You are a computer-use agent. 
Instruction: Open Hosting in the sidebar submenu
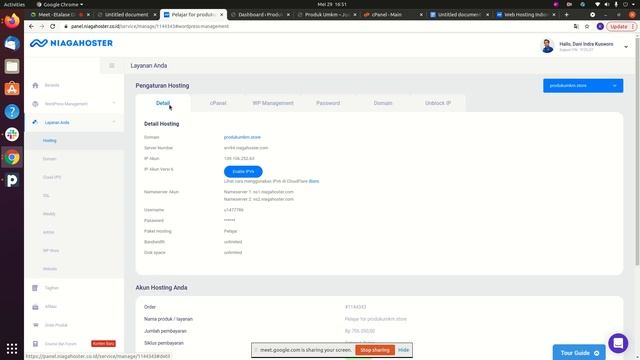[x=50, y=140]
